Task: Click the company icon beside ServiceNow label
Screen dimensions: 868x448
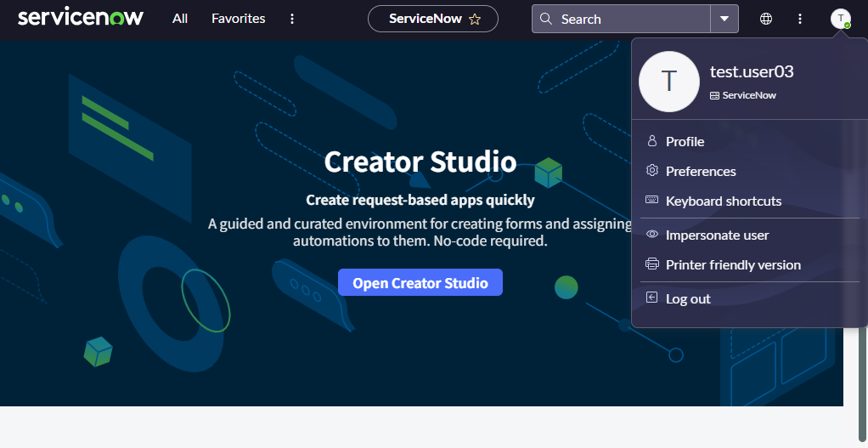Action: coord(714,96)
